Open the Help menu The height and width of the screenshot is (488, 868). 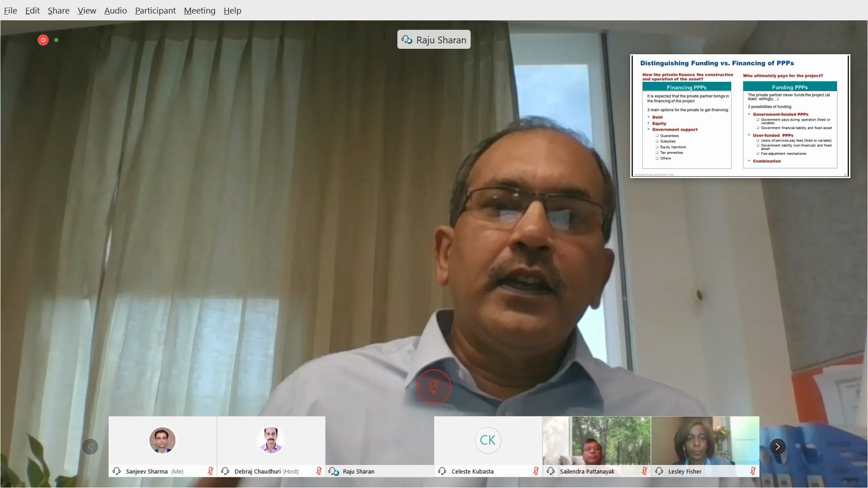pyautogui.click(x=232, y=10)
